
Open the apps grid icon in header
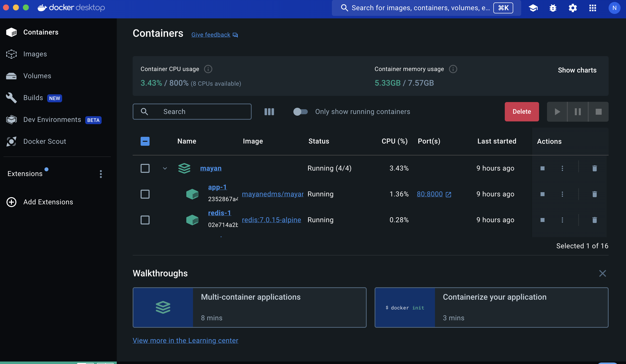coord(593,8)
